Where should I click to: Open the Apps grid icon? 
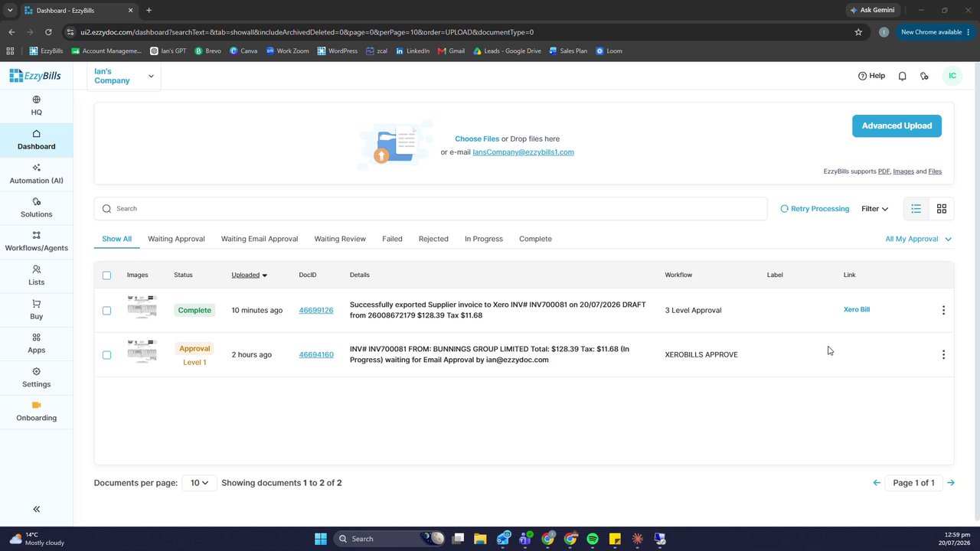click(x=36, y=337)
